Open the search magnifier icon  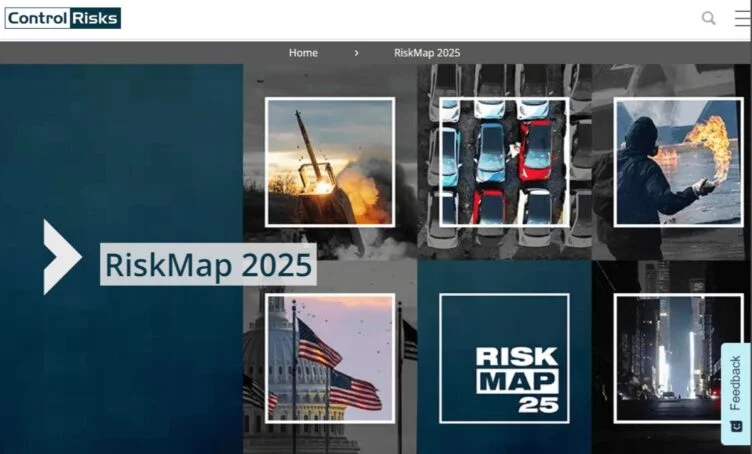point(708,18)
